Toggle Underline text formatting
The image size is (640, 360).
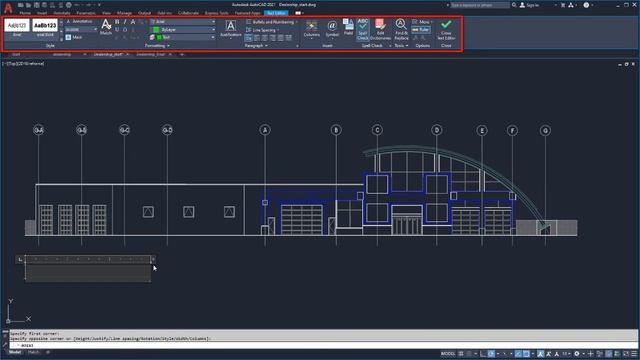click(x=117, y=29)
